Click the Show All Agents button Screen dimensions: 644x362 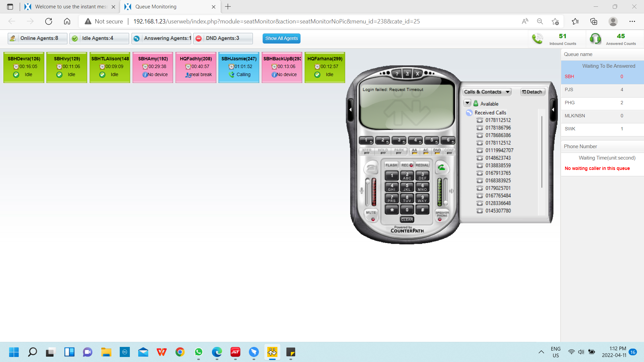[x=281, y=38]
